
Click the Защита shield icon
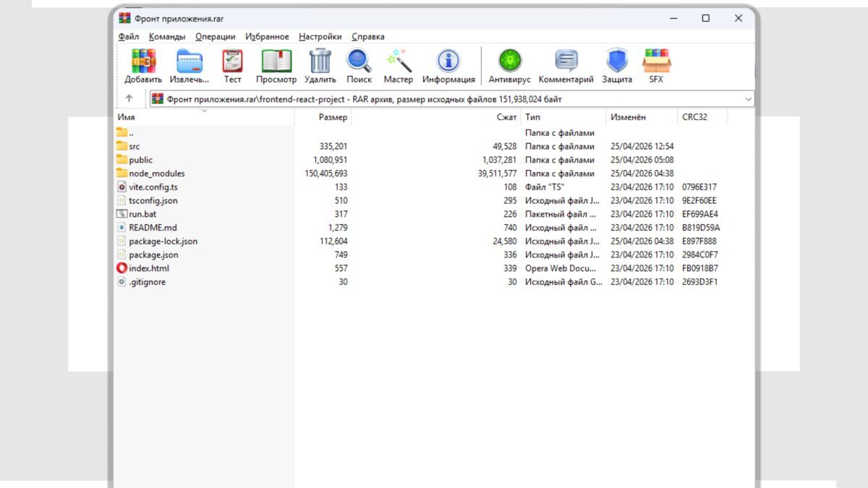coord(617,61)
